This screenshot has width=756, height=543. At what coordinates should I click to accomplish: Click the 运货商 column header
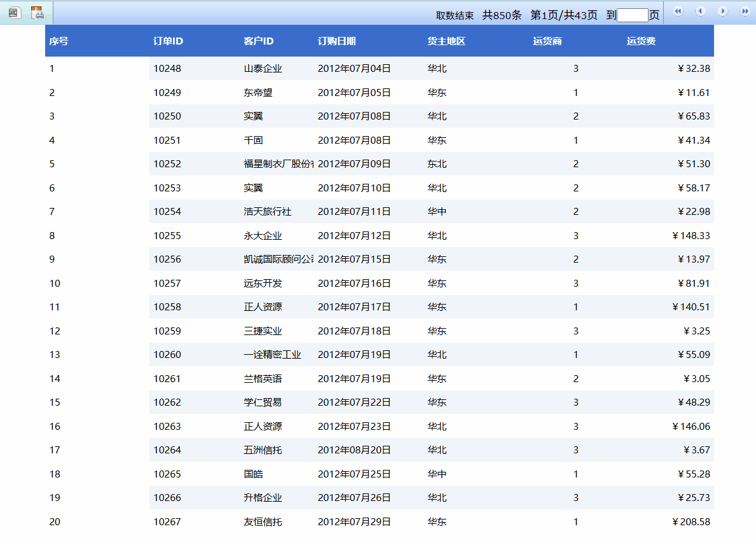(547, 41)
